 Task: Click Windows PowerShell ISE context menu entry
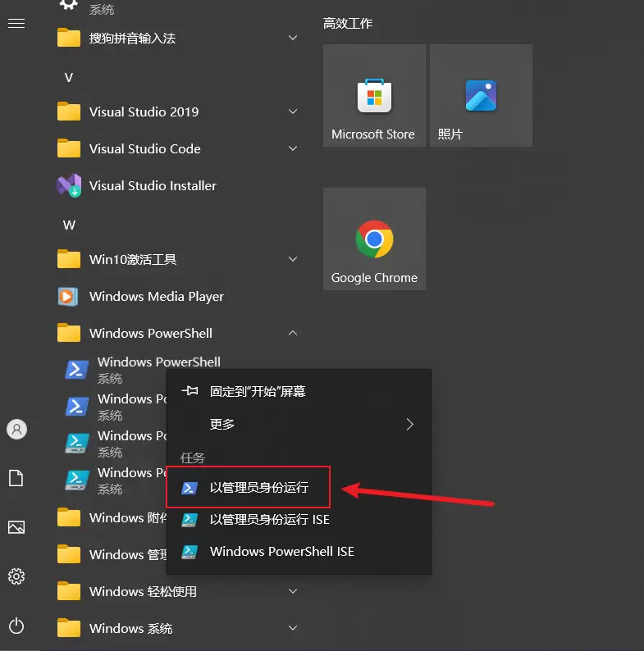pos(281,552)
